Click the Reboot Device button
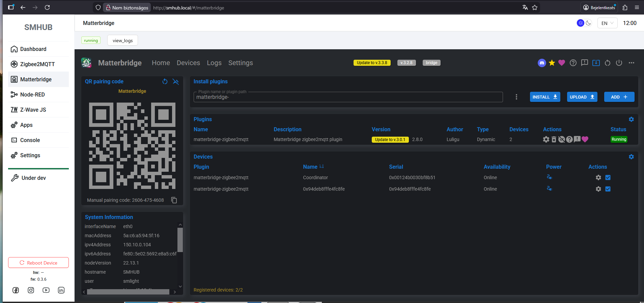Screen dimensions: 644x303 point(38,263)
